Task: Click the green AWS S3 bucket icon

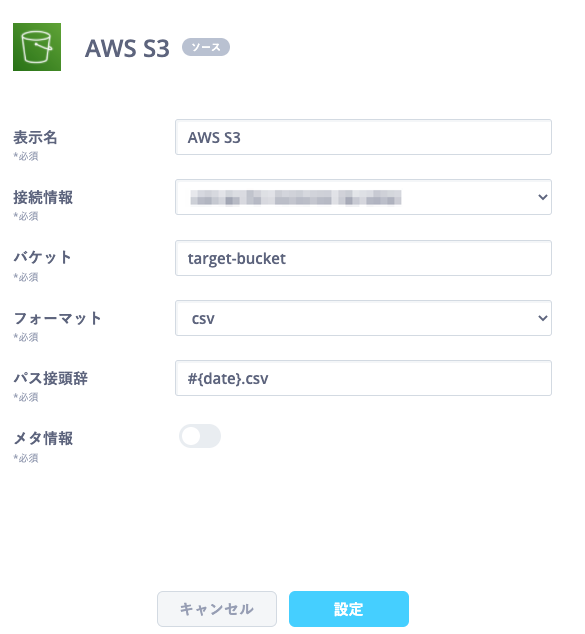Action: tap(37, 47)
